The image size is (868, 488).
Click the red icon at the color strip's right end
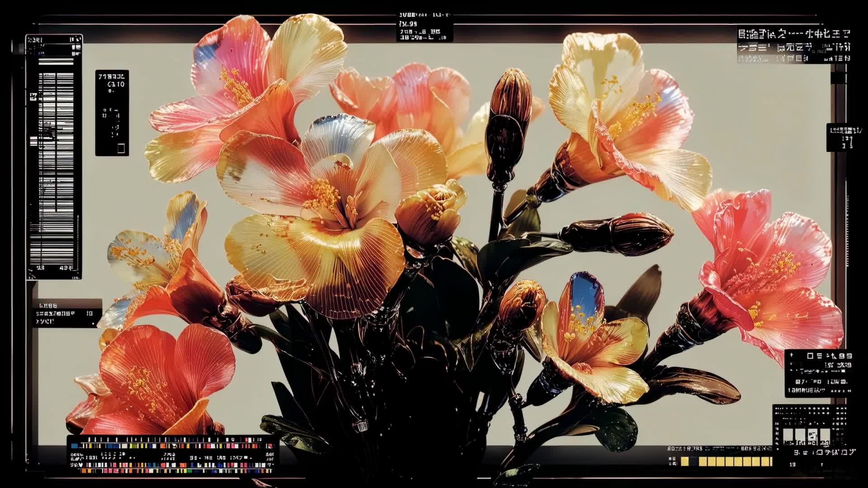point(270,446)
